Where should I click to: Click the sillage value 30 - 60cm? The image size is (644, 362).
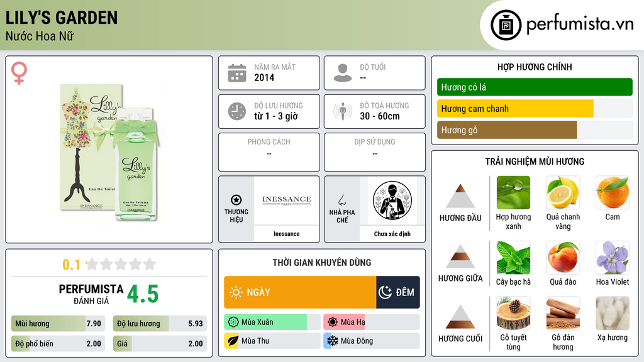pos(380,116)
